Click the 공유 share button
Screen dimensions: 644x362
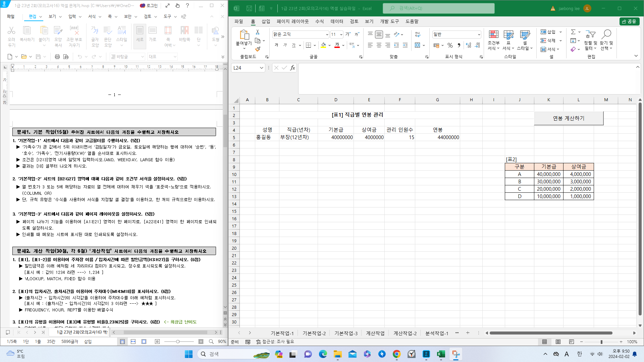point(629,21)
